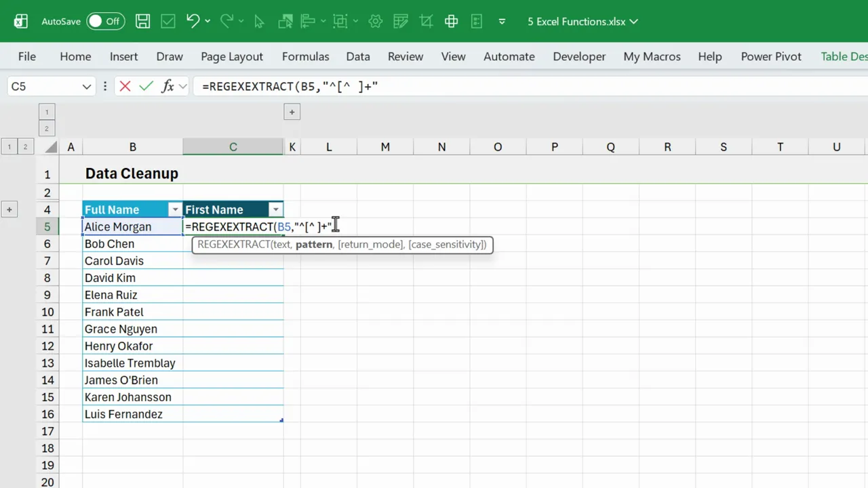868x488 pixels.
Task: Switch to the Formulas tab
Action: click(x=305, y=56)
